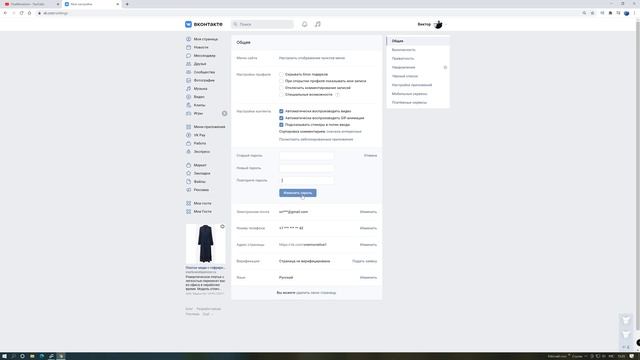Click the blocked applications link
This screenshot has height=360, width=640.
click(316, 140)
